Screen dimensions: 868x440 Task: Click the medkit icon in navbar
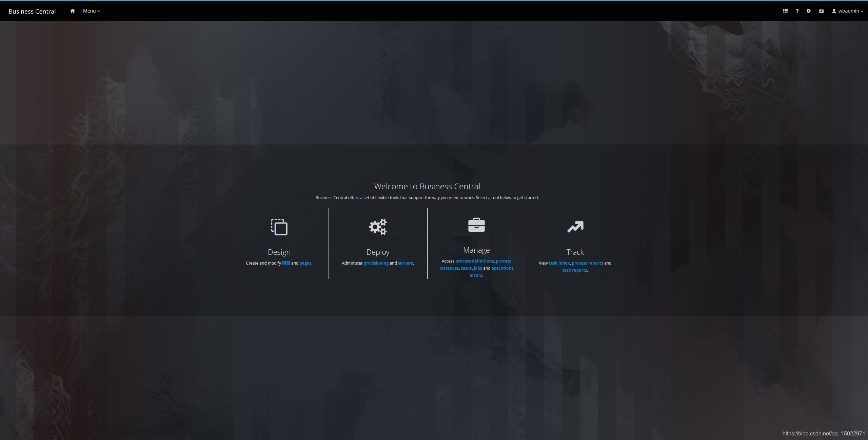pos(821,11)
